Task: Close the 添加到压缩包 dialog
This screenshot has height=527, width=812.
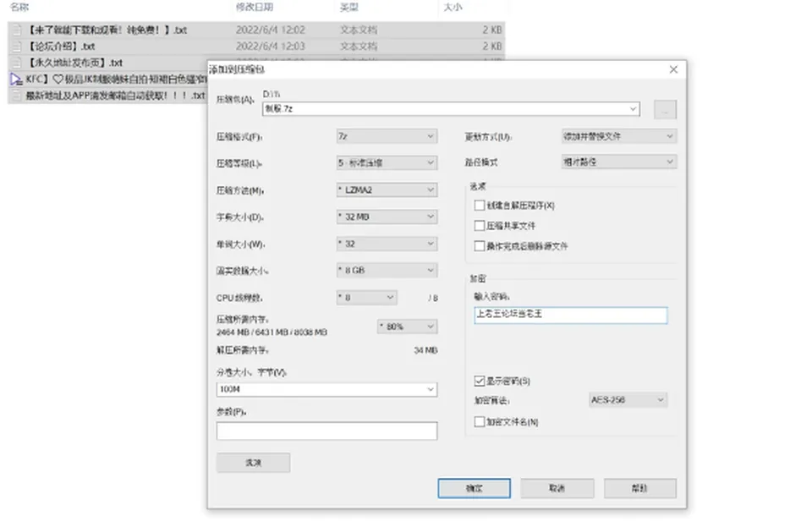Action: (x=673, y=69)
